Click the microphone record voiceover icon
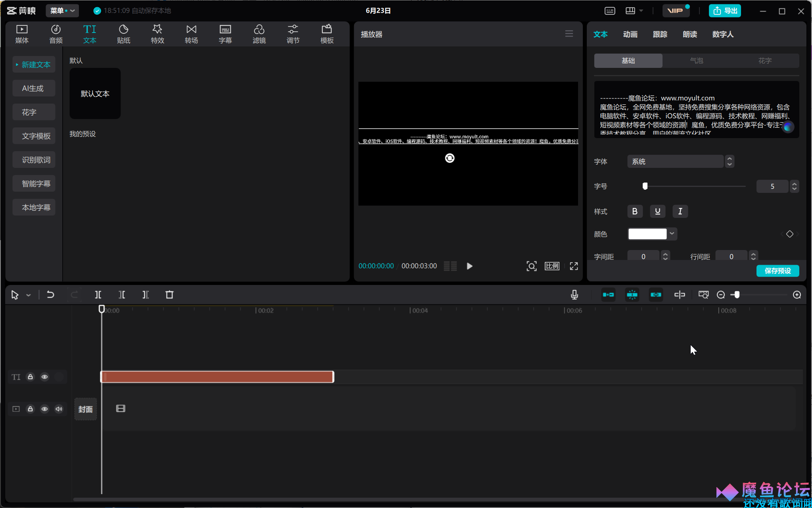This screenshot has height=508, width=812. [x=574, y=295]
